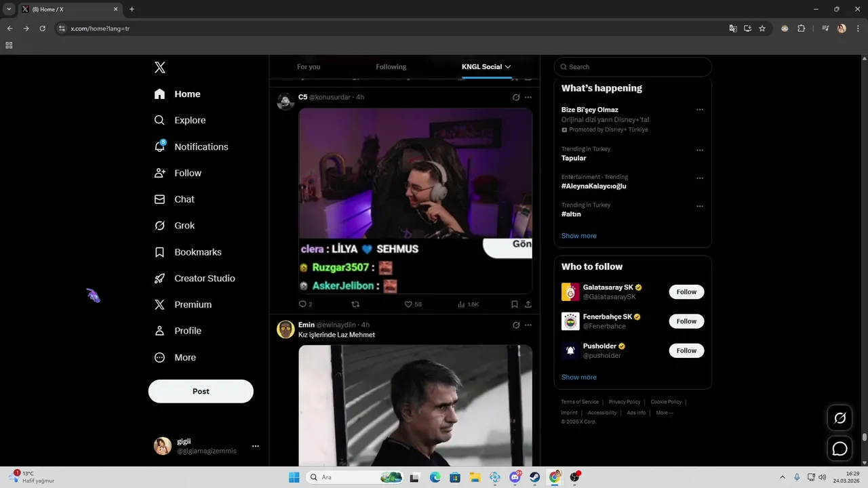Image resolution: width=868 pixels, height=488 pixels.
Task: Open Emin's post image
Action: point(415,405)
